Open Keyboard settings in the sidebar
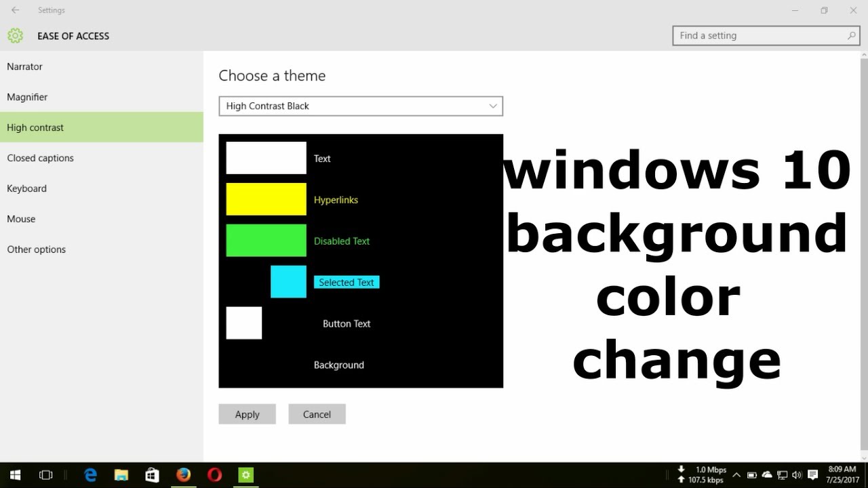This screenshot has width=868, height=488. point(102,188)
